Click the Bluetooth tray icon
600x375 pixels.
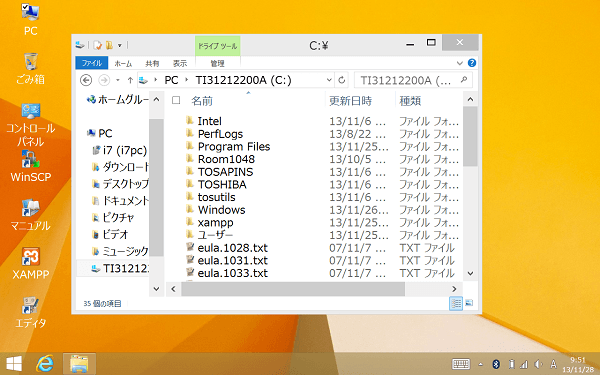pyautogui.click(x=496, y=364)
